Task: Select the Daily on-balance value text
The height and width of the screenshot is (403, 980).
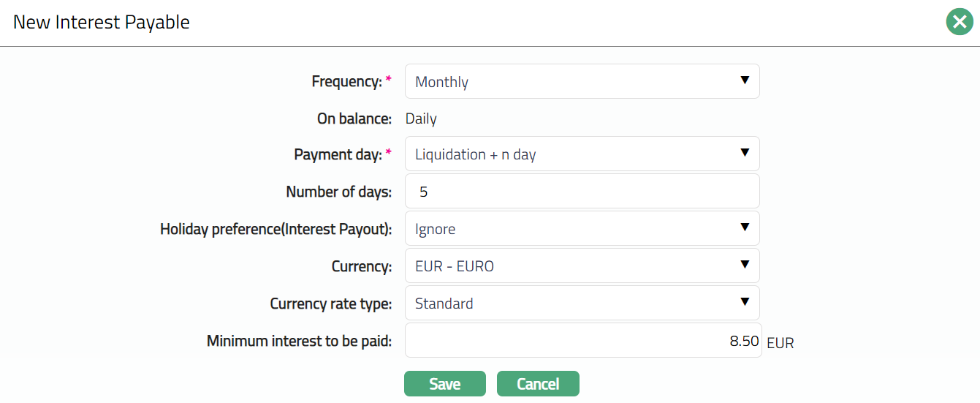Action: 421,118
